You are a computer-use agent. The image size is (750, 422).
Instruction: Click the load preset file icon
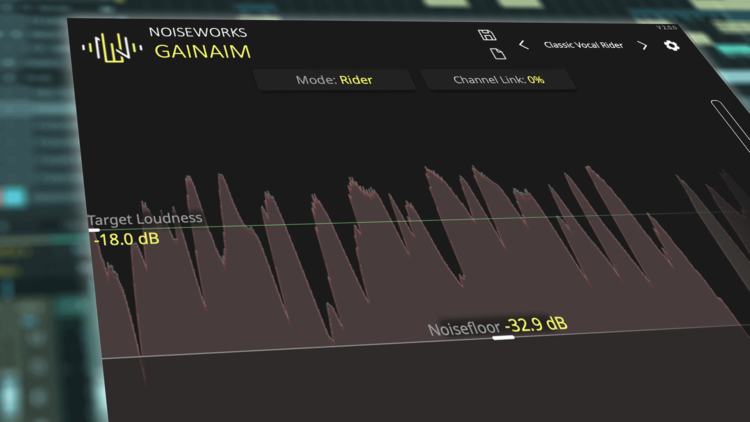pos(498,54)
